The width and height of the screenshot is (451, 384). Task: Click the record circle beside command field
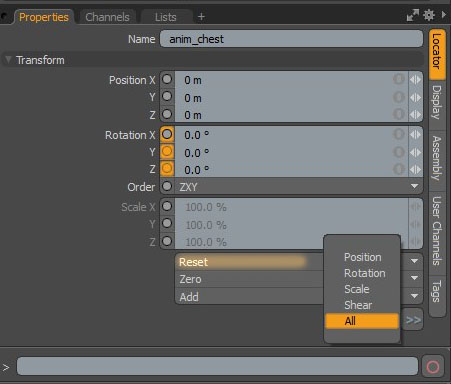click(433, 367)
